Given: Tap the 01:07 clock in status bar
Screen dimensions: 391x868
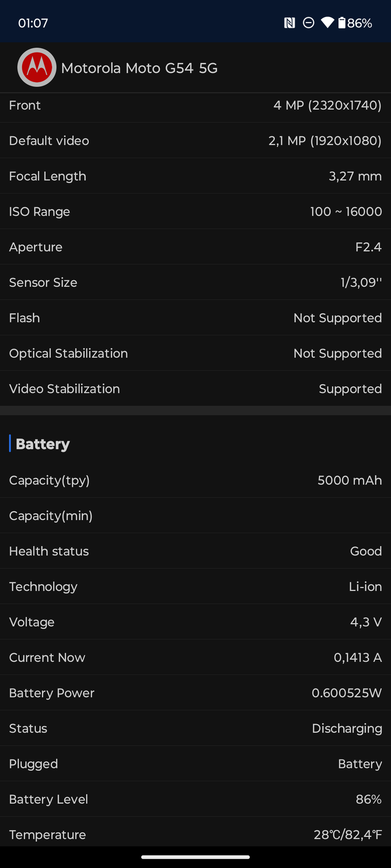Looking at the screenshot, I should (x=33, y=23).
